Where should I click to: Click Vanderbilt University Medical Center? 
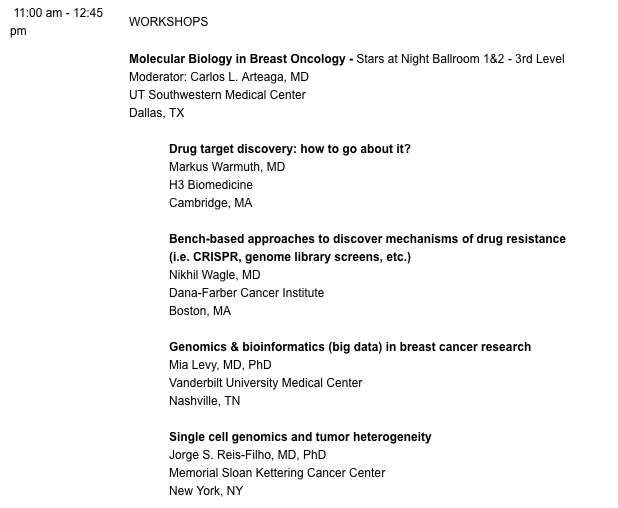pyautogui.click(x=266, y=383)
